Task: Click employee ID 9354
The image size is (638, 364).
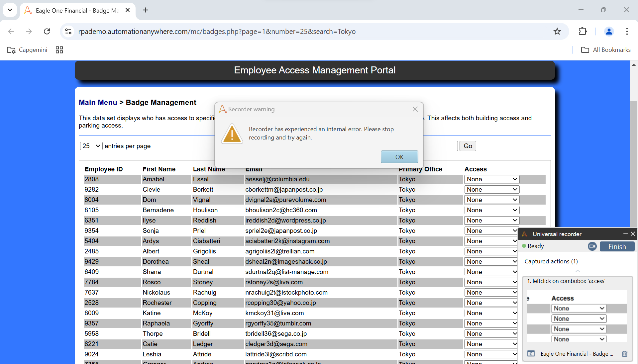Action: point(92,231)
